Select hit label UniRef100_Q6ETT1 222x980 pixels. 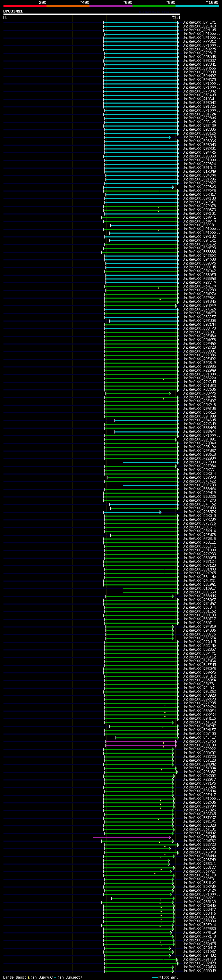pyautogui.click(x=199, y=546)
